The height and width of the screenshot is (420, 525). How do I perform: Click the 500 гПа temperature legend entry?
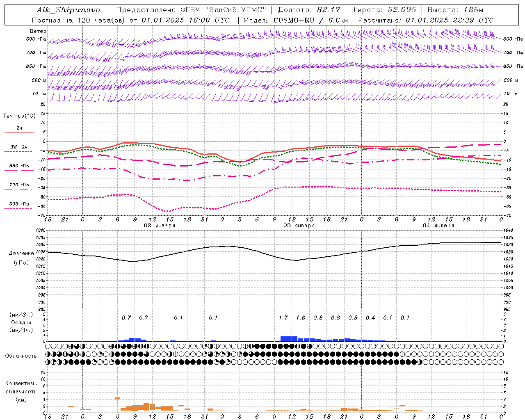coord(19,204)
